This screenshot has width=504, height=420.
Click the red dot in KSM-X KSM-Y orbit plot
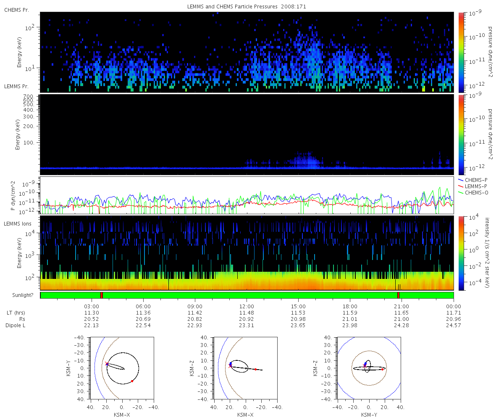132,381
